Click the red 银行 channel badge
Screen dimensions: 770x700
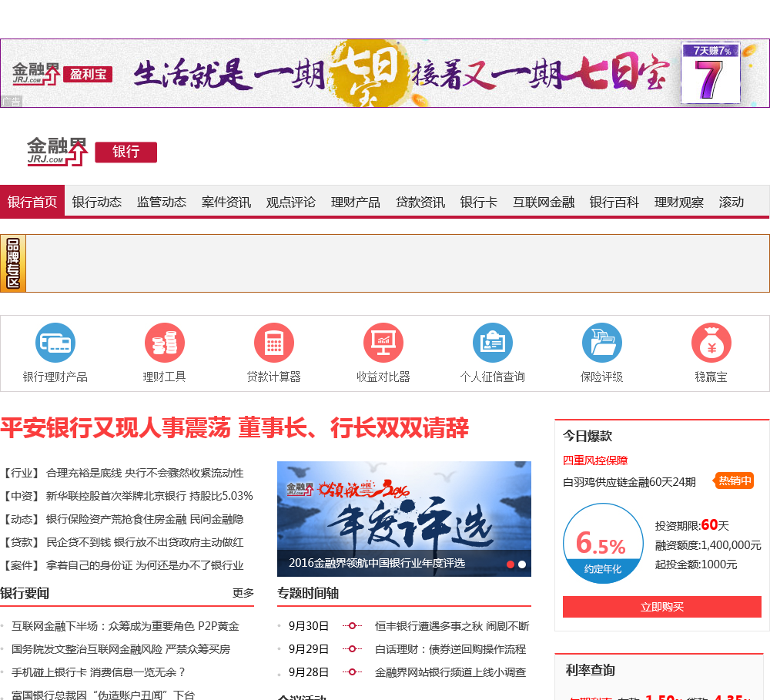[126, 152]
